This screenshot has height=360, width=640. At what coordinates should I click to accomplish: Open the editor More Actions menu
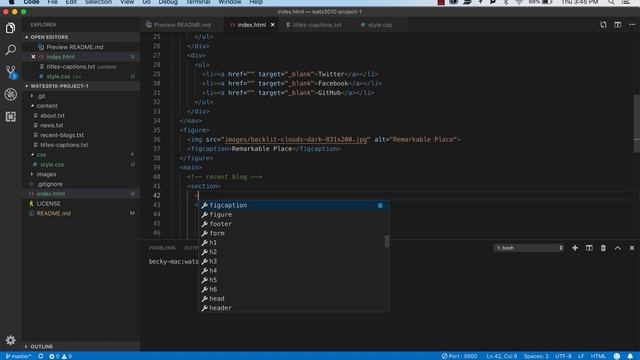632,25
